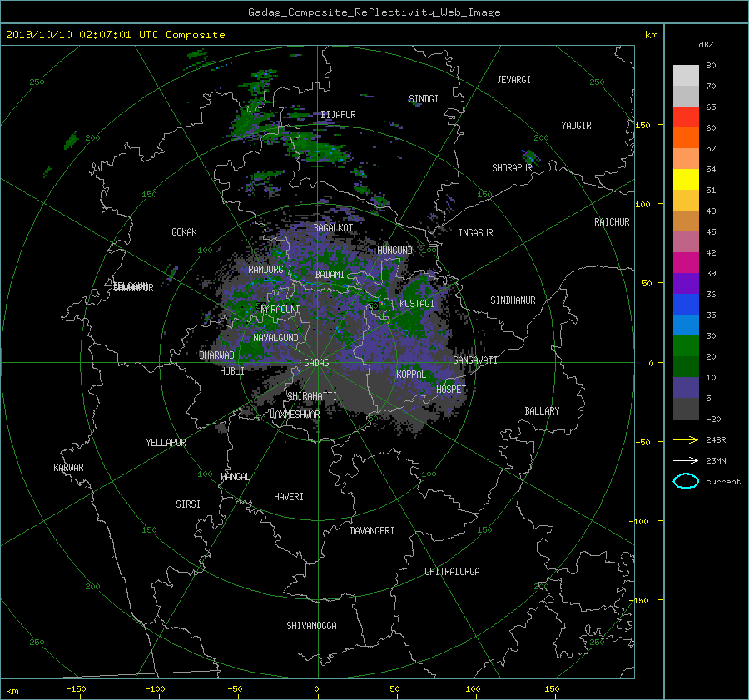Click the KARWAR city label
The height and width of the screenshot is (700, 749).
click(68, 468)
